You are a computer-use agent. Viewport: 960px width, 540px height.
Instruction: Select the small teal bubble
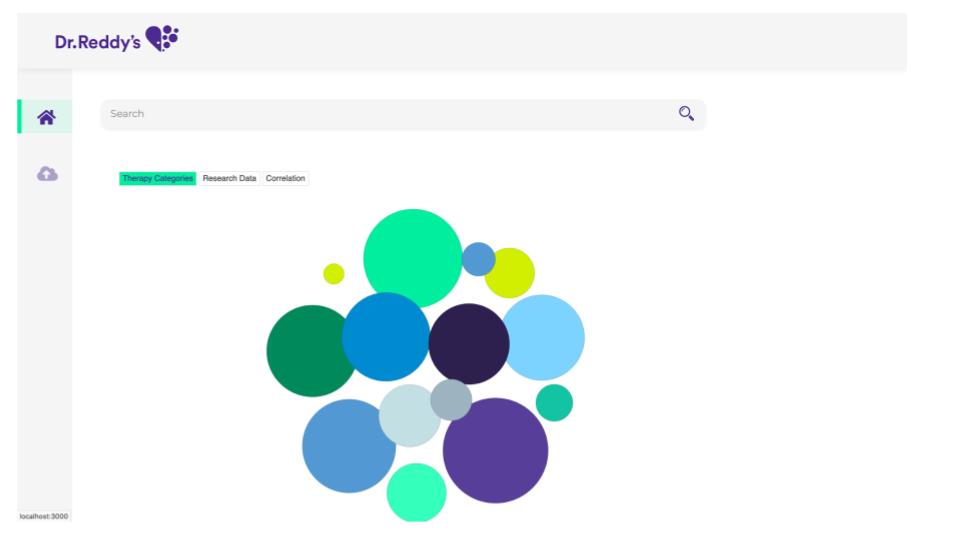554,403
